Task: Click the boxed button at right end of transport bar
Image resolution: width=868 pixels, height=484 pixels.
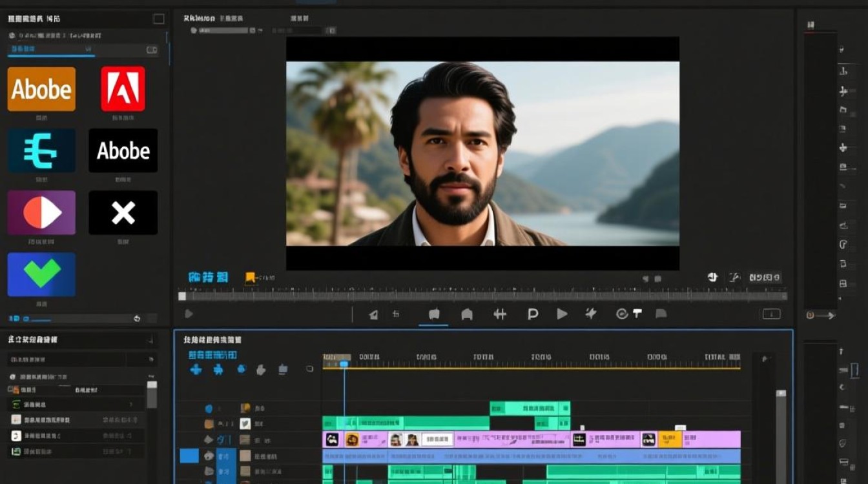Action: 771,314
